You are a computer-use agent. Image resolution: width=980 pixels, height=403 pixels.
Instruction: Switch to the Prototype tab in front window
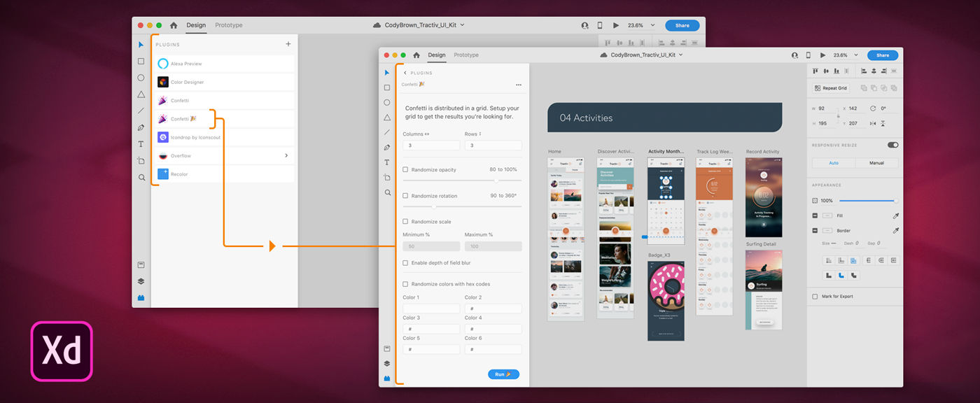point(466,55)
